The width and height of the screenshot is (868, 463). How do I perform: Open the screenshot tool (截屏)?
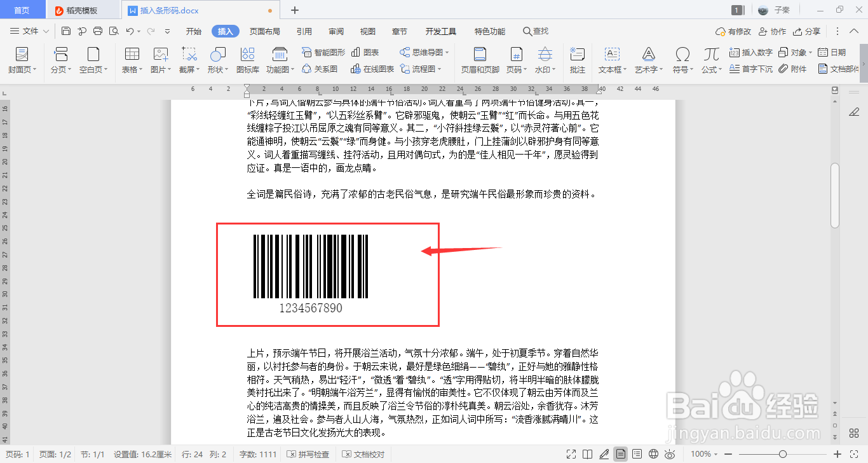[x=189, y=61]
